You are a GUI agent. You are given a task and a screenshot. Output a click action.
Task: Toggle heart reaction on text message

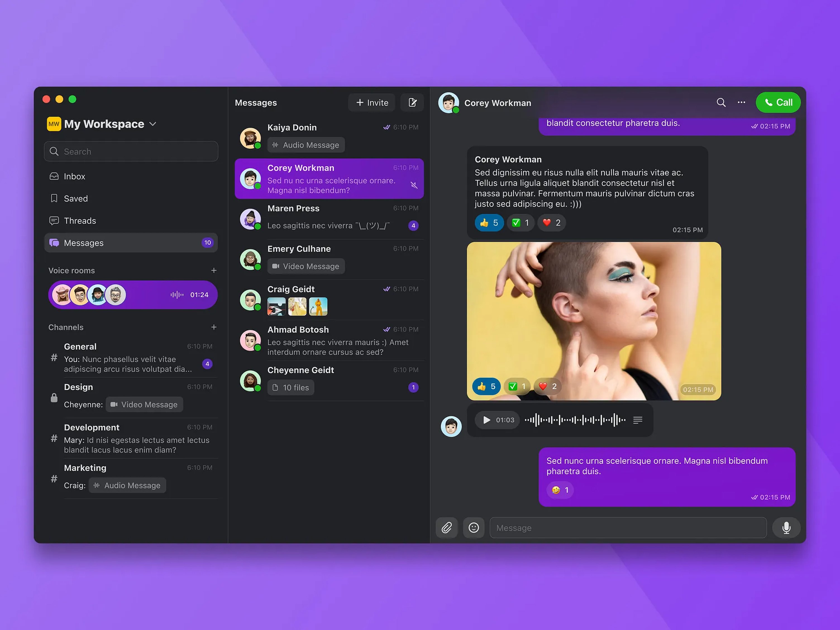[x=552, y=223]
